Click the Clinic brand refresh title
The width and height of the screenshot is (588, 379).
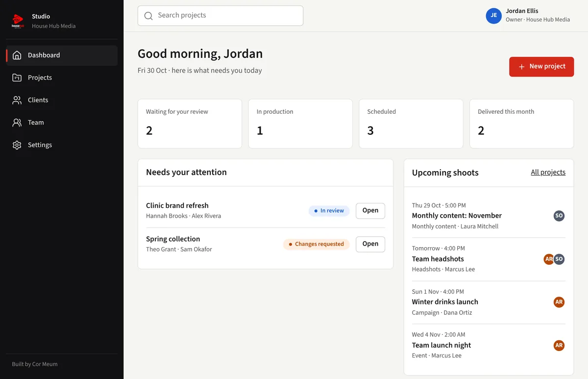[177, 205]
